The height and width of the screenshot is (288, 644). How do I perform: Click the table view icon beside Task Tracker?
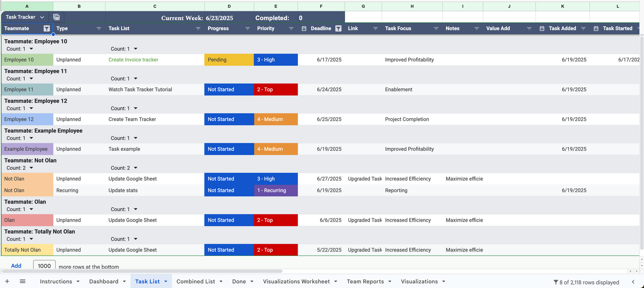57,17
